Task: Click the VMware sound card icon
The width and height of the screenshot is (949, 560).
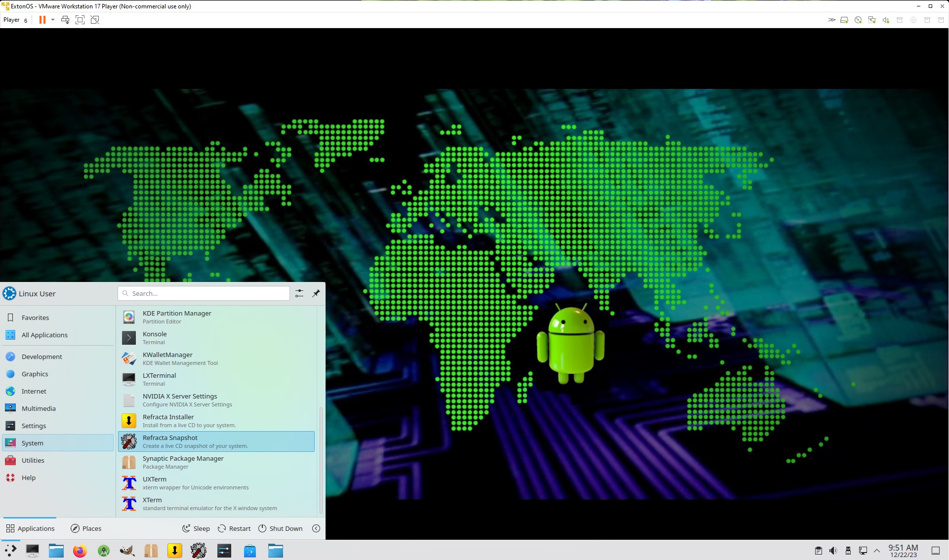Action: [x=886, y=20]
